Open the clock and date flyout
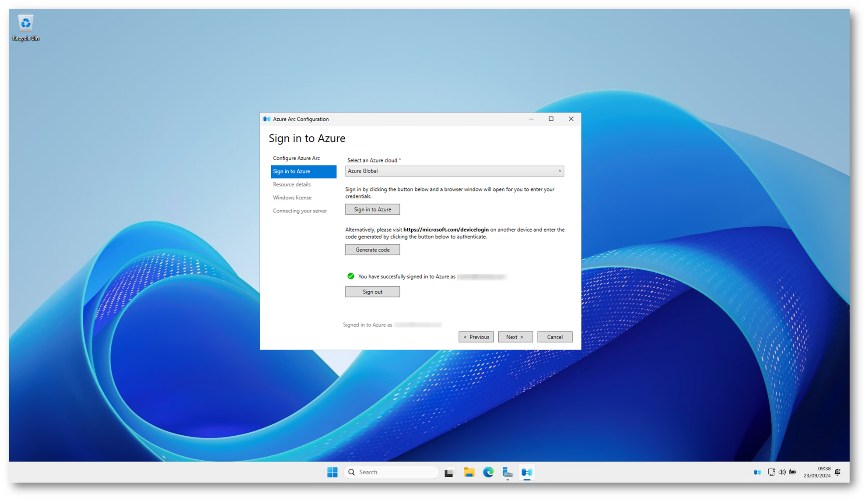The image size is (868, 501). pos(816,472)
